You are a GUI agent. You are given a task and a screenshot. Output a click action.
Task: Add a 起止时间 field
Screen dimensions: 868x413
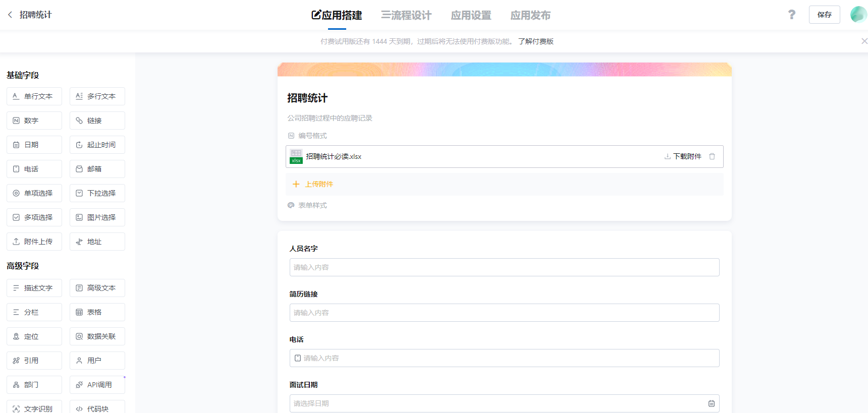click(97, 145)
